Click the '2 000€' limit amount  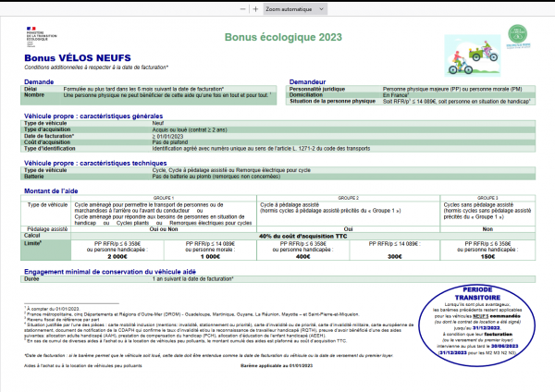(x=117, y=256)
